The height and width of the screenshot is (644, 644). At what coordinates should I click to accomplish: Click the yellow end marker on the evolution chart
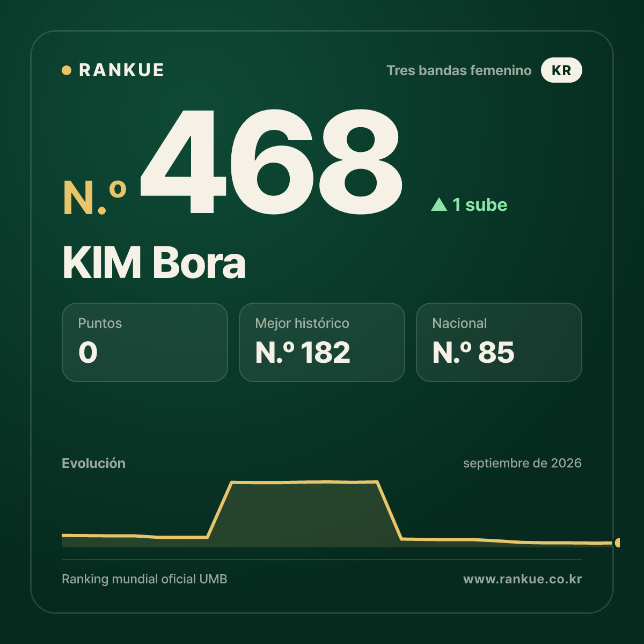click(x=618, y=543)
